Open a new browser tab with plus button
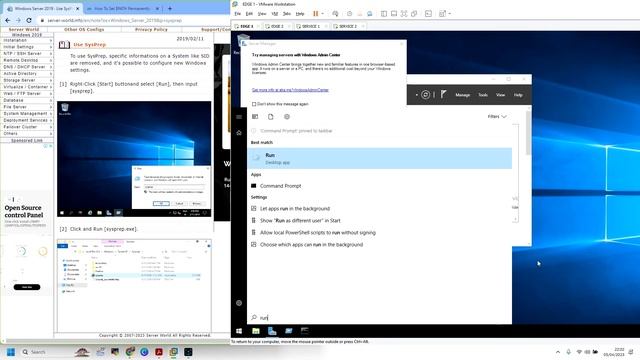This screenshot has width=640, height=360. (x=170, y=8)
